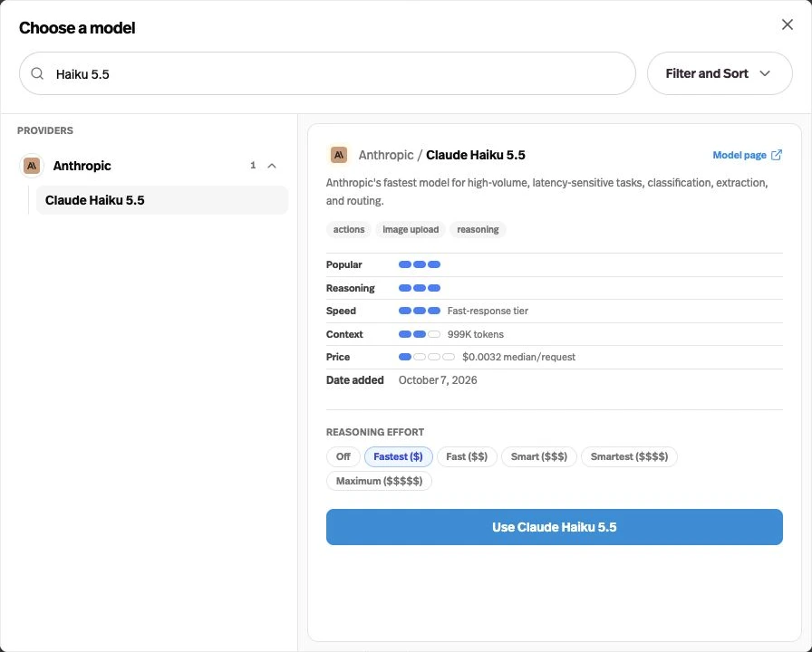Image resolution: width=812 pixels, height=652 pixels.
Task: Select Fast ($$) reasoning effort
Action: pyautogui.click(x=467, y=456)
